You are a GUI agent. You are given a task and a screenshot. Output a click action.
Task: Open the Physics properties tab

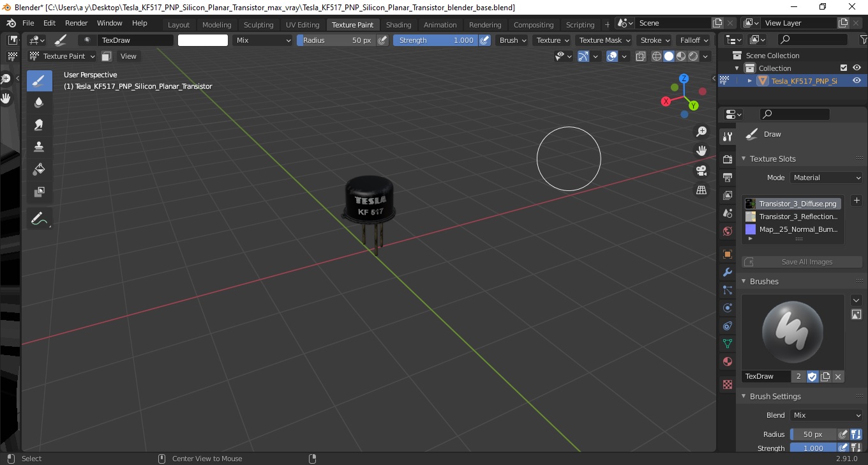727,308
